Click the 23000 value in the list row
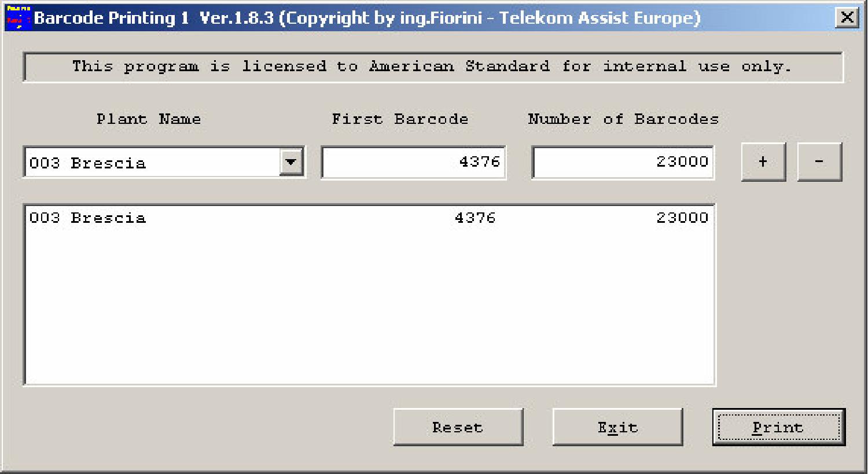The height and width of the screenshot is (474, 868). click(682, 218)
